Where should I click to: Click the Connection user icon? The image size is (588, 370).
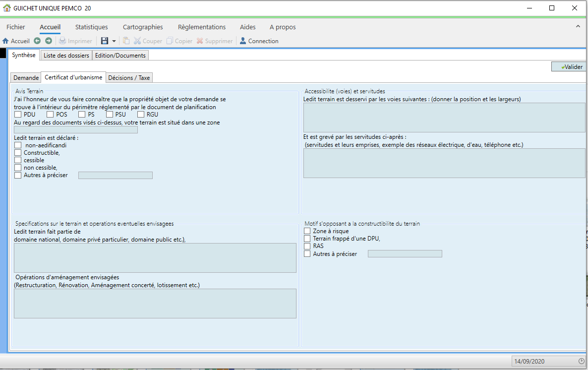242,41
